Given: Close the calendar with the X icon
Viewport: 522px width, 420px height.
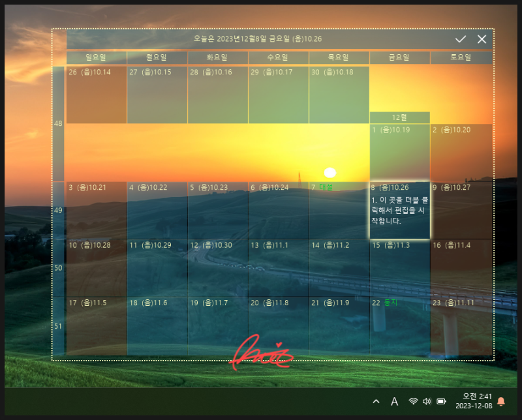Looking at the screenshot, I should 482,39.
